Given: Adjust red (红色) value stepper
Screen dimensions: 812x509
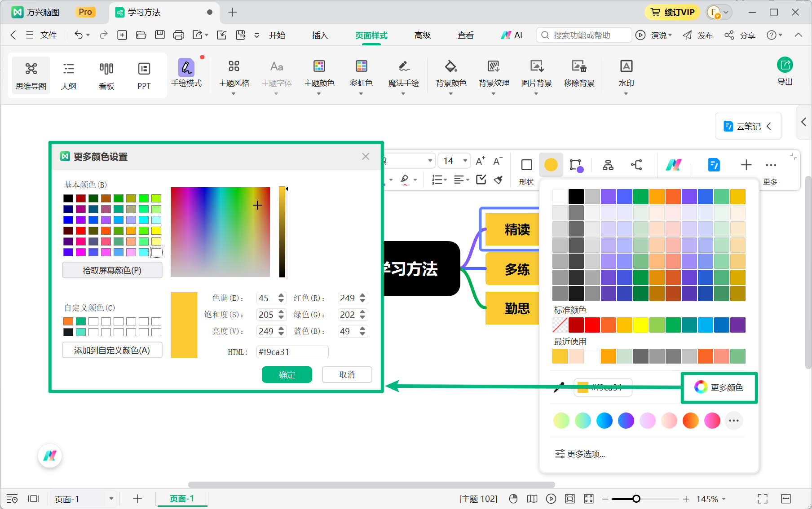Looking at the screenshot, I should (362, 298).
